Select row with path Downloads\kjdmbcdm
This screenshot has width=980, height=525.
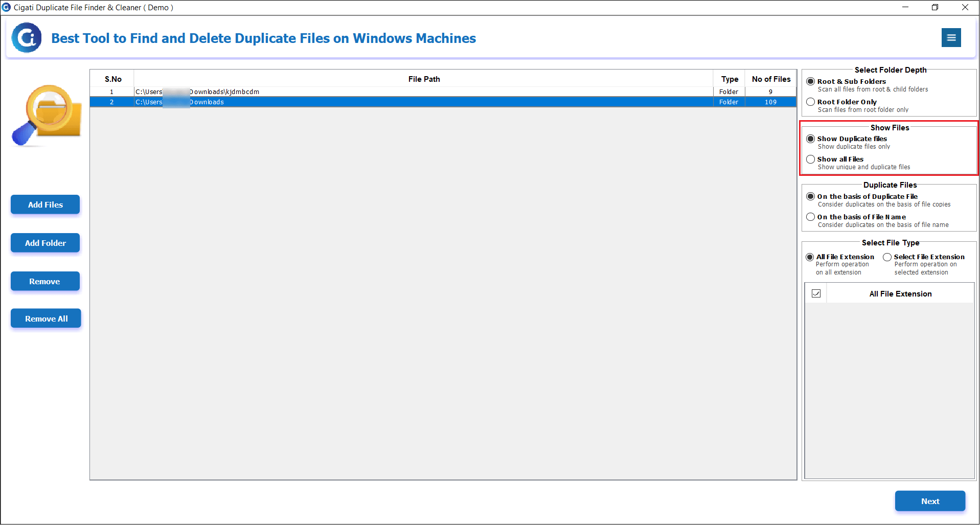pos(443,92)
